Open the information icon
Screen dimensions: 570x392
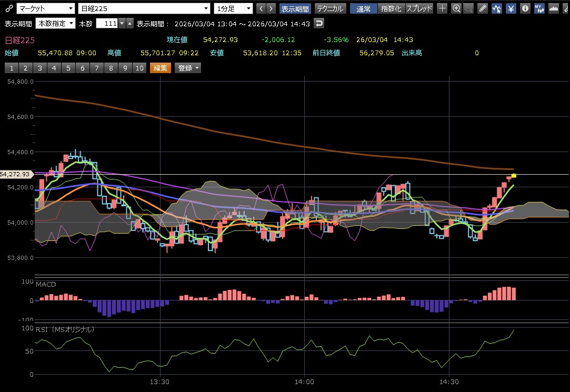[x=525, y=8]
